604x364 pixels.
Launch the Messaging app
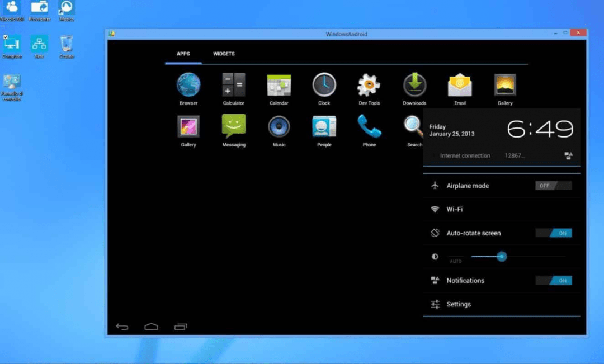tap(234, 127)
